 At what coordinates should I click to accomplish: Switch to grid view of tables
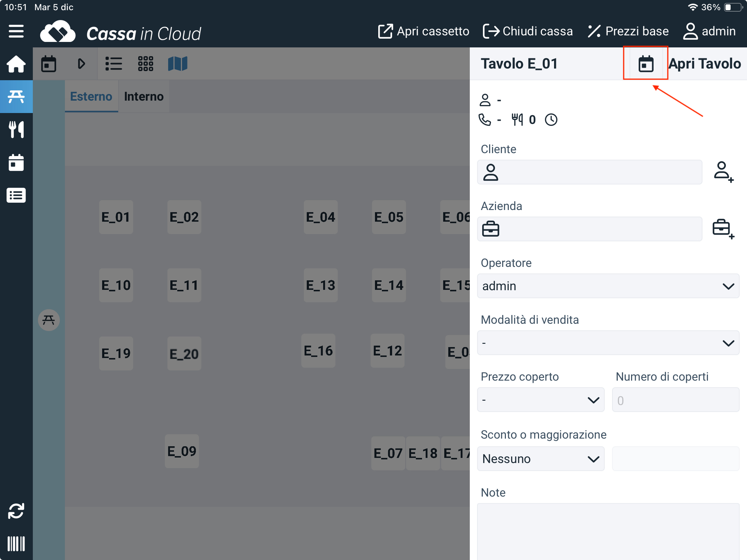tap(146, 64)
